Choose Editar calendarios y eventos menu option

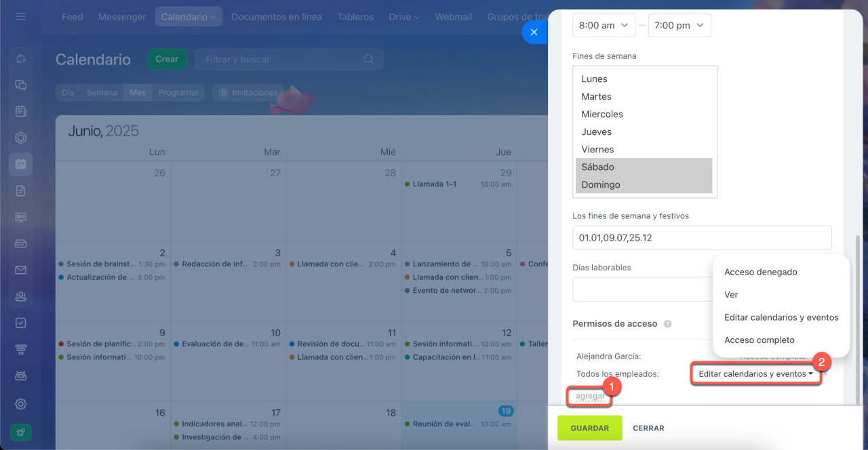(781, 317)
